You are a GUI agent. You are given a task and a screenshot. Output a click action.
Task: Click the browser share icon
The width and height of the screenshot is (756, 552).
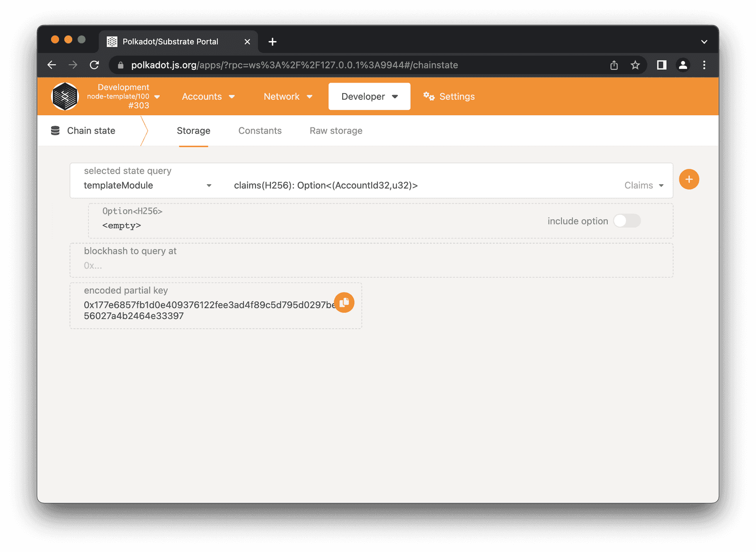click(x=614, y=65)
